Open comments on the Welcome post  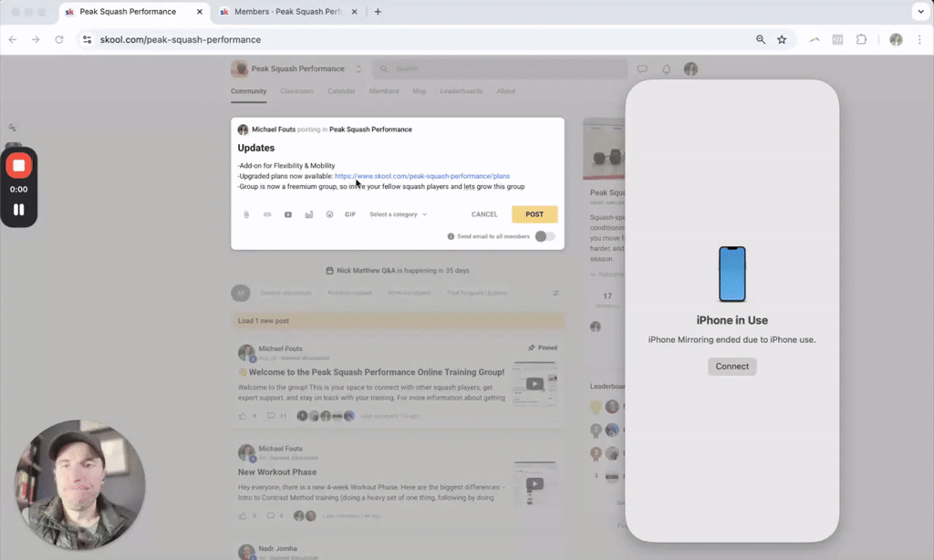(271, 416)
